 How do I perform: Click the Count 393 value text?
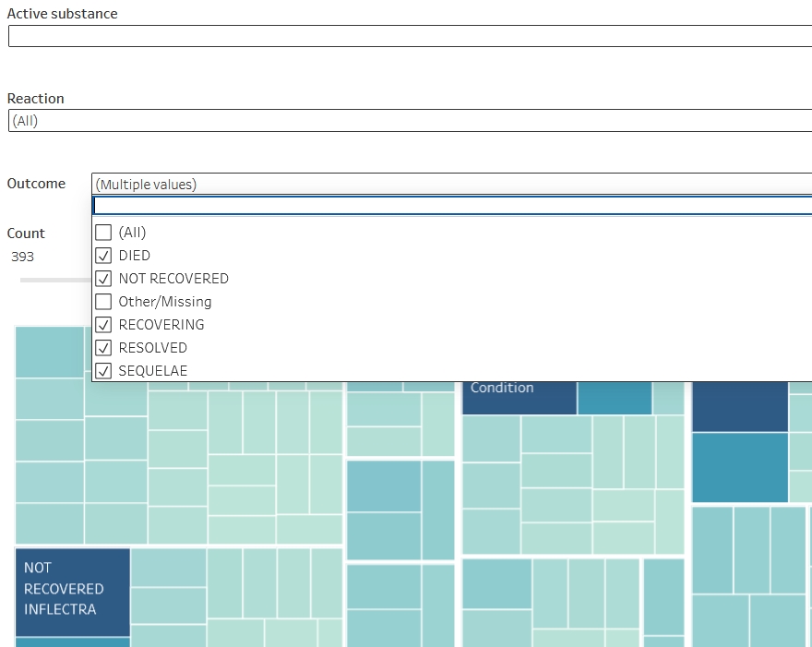tap(22, 257)
